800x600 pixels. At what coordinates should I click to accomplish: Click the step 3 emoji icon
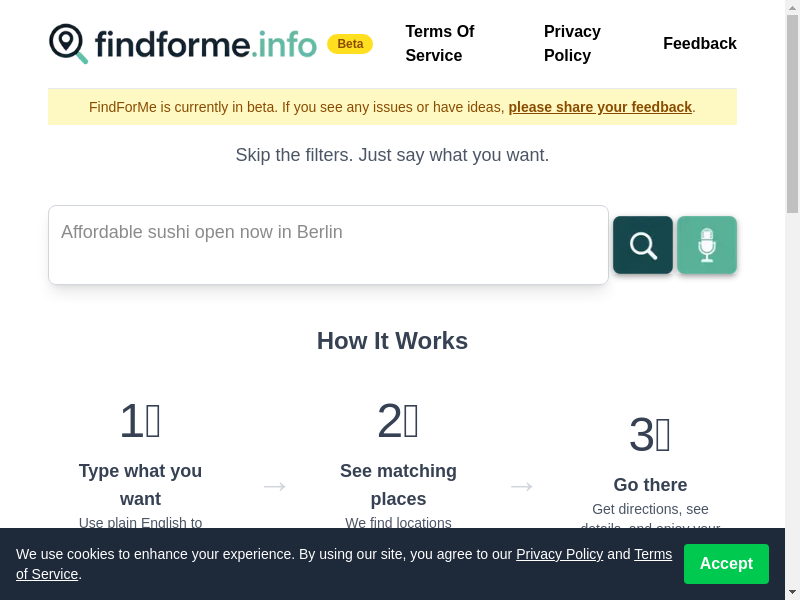662,435
